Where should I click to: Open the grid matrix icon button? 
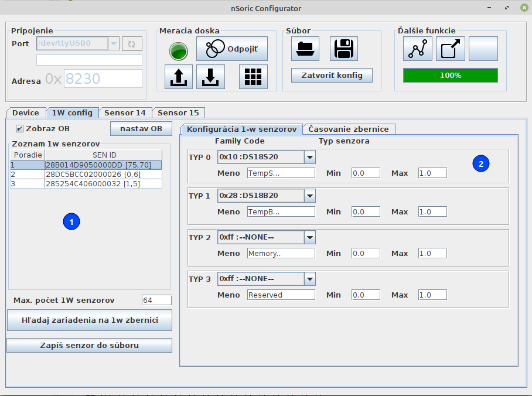(x=253, y=77)
